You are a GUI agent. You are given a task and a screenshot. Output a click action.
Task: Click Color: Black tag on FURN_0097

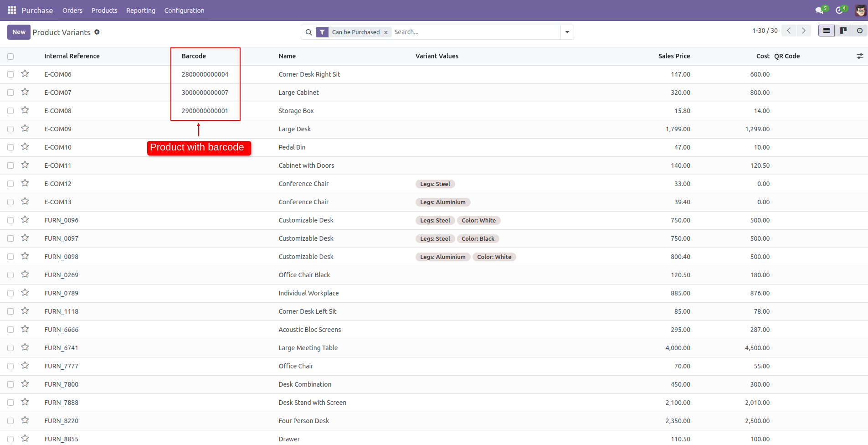pos(478,238)
